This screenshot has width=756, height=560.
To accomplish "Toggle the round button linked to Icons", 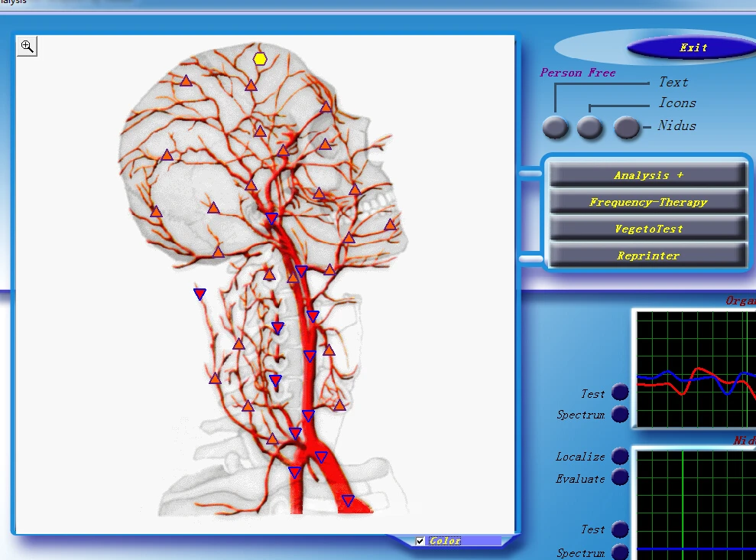I will [589, 127].
